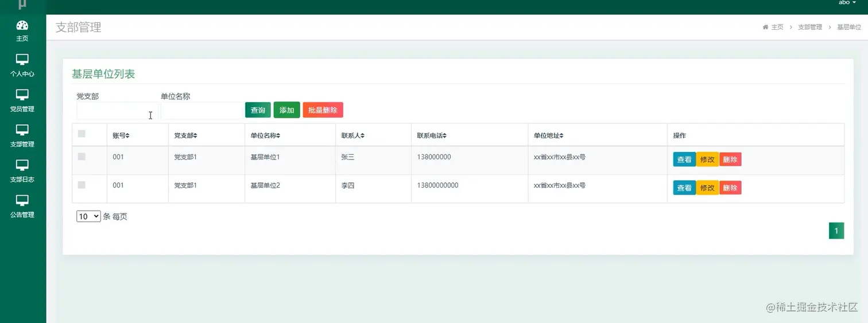
Task: Click the home icon in breadcrumb
Action: pyautogui.click(x=765, y=27)
